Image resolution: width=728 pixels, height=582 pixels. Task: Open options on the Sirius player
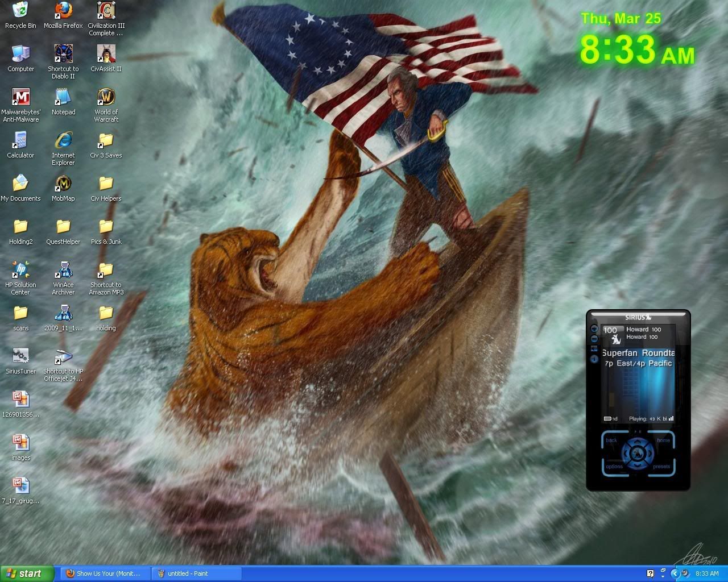click(x=614, y=467)
